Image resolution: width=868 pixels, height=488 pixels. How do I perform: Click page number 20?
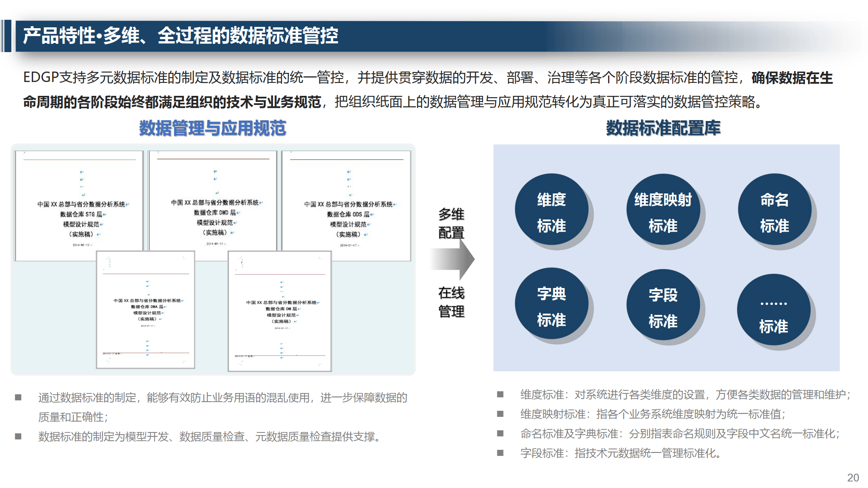(853, 478)
